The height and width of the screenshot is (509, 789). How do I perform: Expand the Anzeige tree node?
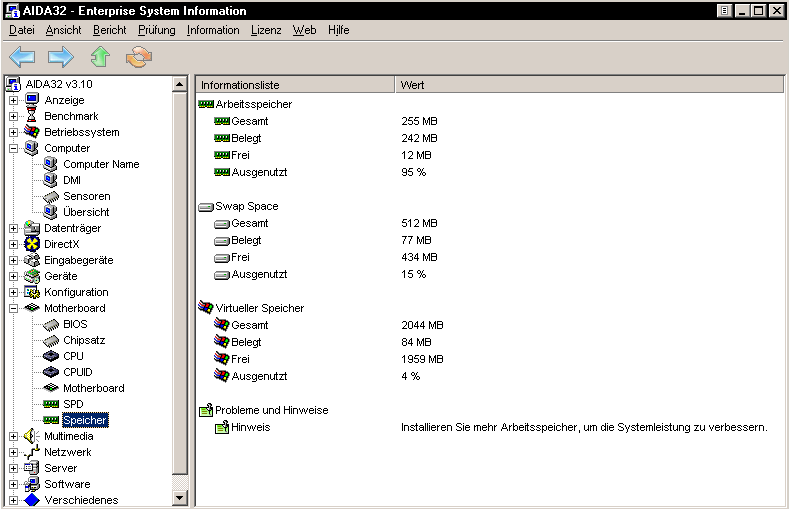14,100
